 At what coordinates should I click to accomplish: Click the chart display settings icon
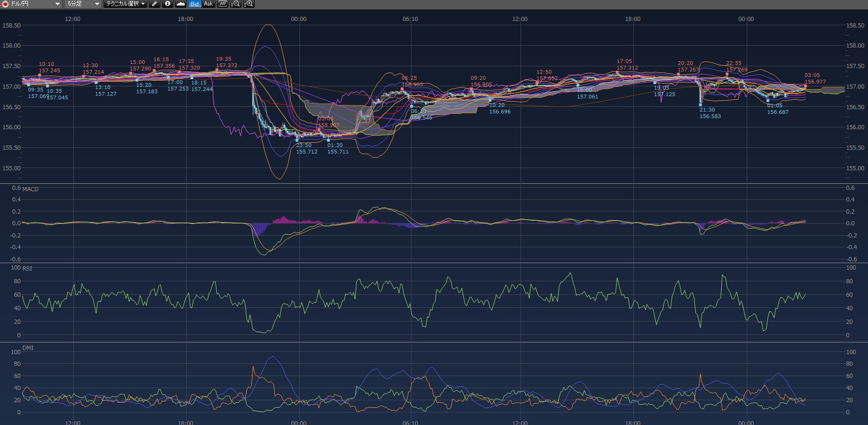[x=222, y=4]
